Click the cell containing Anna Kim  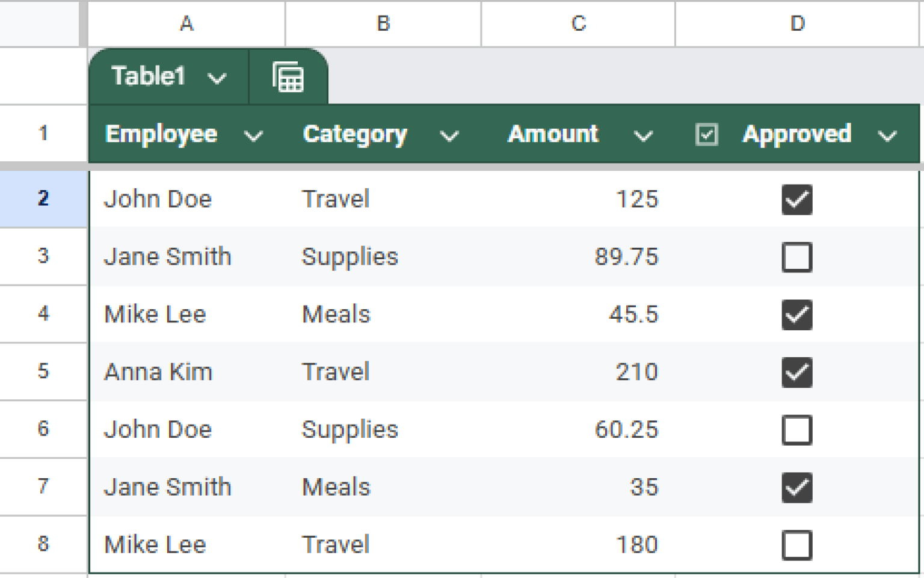(158, 372)
